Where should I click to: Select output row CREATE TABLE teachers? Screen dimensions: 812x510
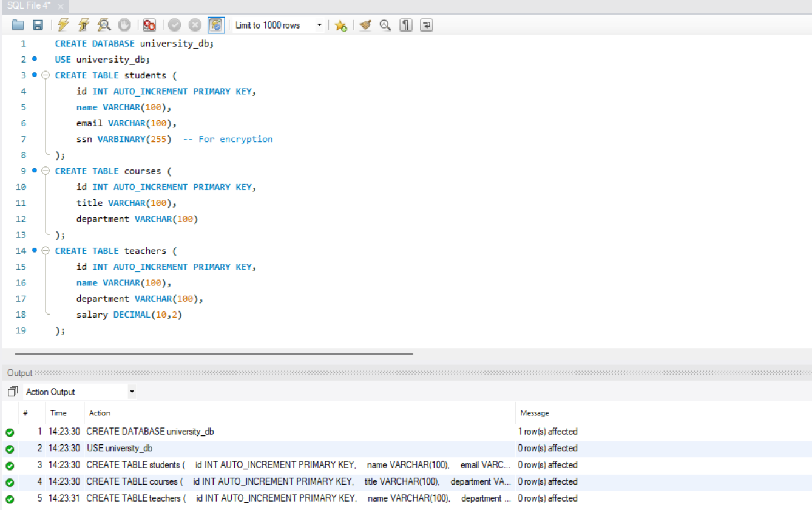pyautogui.click(x=406, y=498)
